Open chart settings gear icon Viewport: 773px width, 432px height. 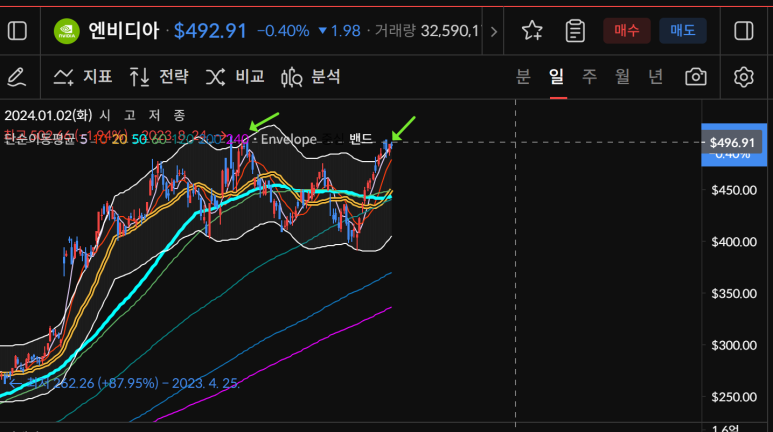click(743, 77)
